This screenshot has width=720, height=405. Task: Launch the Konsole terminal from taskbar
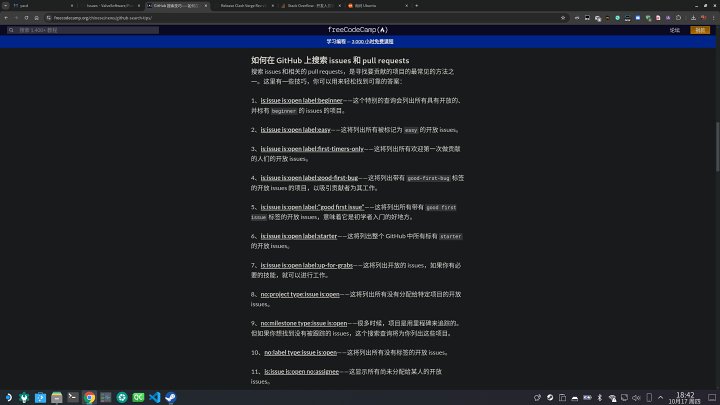click(x=73, y=397)
